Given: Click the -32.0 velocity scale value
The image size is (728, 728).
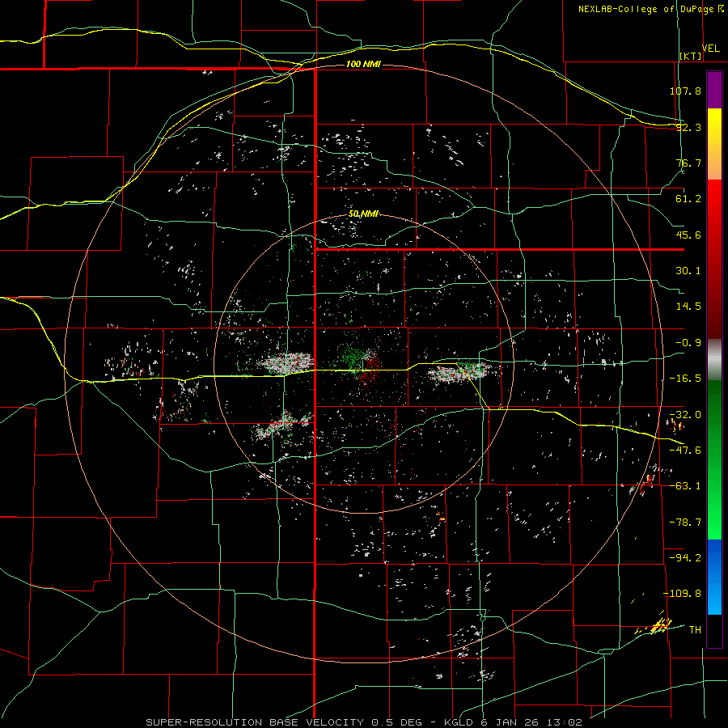Looking at the screenshot, I should [x=685, y=415].
